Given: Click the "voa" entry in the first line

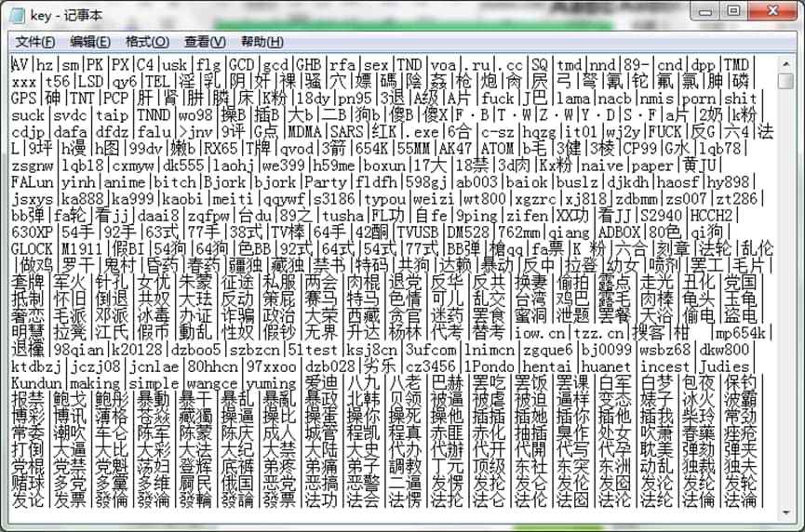Looking at the screenshot, I should coord(443,65).
